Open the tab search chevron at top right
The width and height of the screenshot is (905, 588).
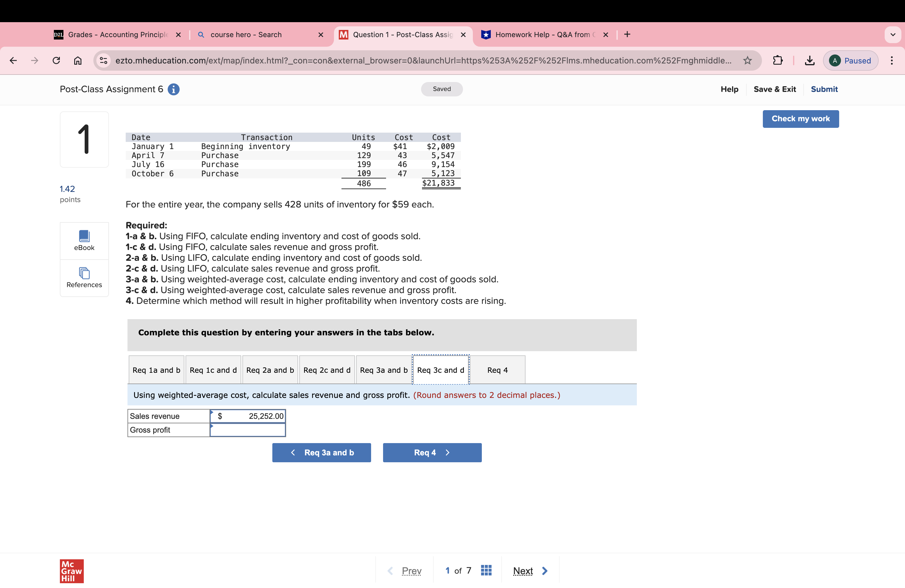point(893,35)
